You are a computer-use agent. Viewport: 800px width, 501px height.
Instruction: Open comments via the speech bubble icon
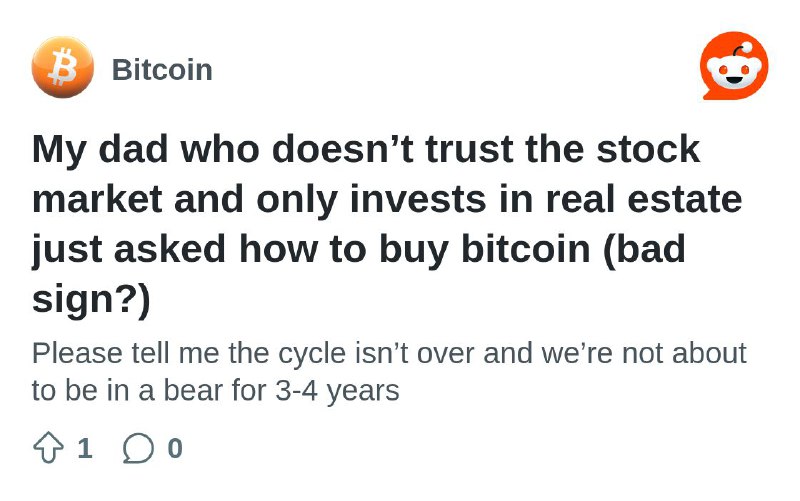click(138, 448)
